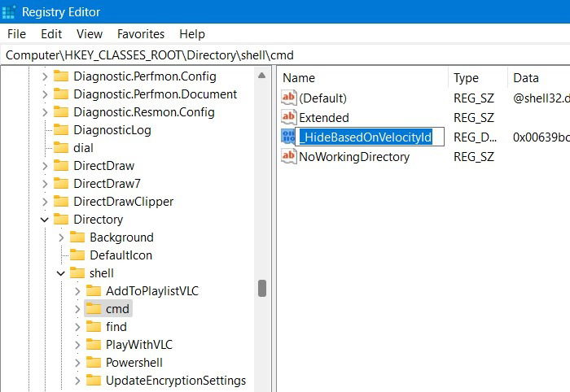Click the tree pane scrollbar thumb
This screenshot has width=570, height=392.
point(262,288)
